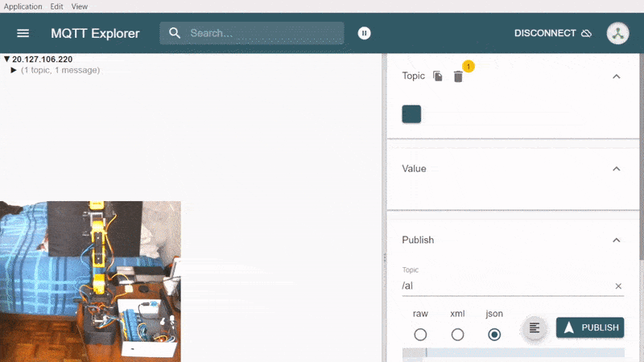Delete topic using trash icon
644x362 pixels.
point(458,76)
